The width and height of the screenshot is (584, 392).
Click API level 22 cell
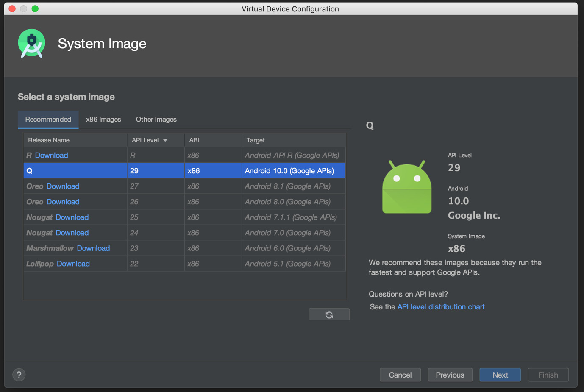pos(156,264)
